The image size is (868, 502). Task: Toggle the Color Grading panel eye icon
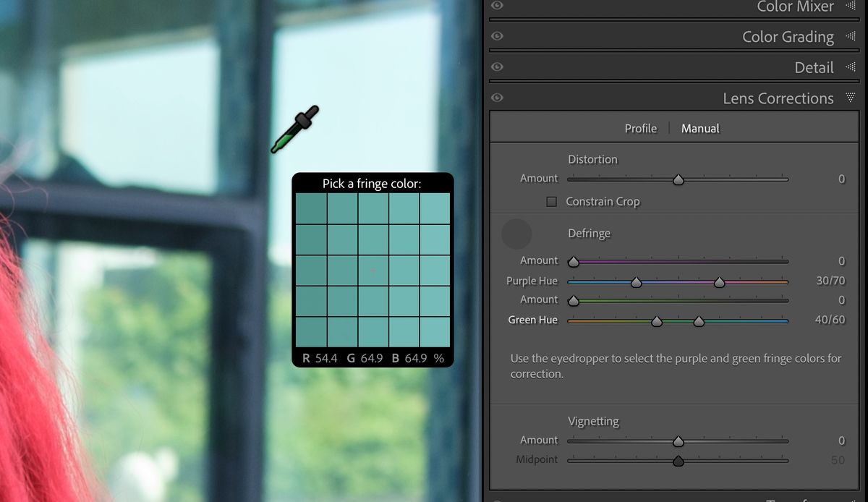497,36
